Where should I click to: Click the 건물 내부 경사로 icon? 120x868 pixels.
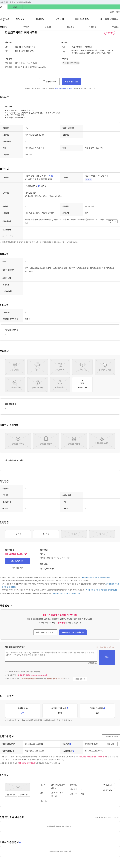(102, 441)
